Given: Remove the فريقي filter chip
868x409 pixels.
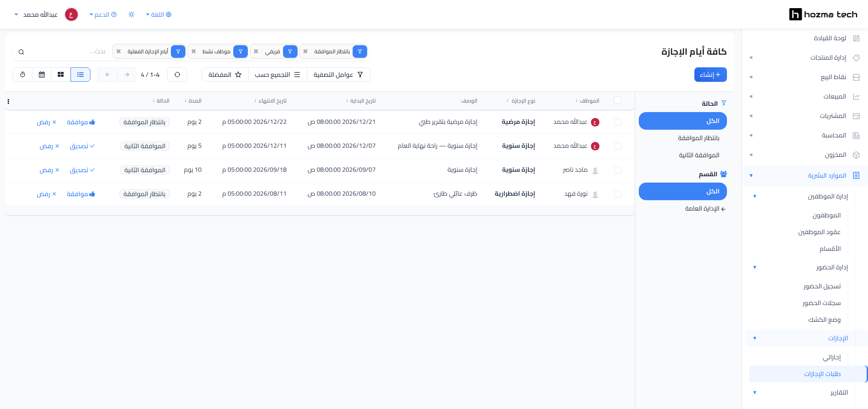Looking at the screenshot, I should (x=256, y=52).
